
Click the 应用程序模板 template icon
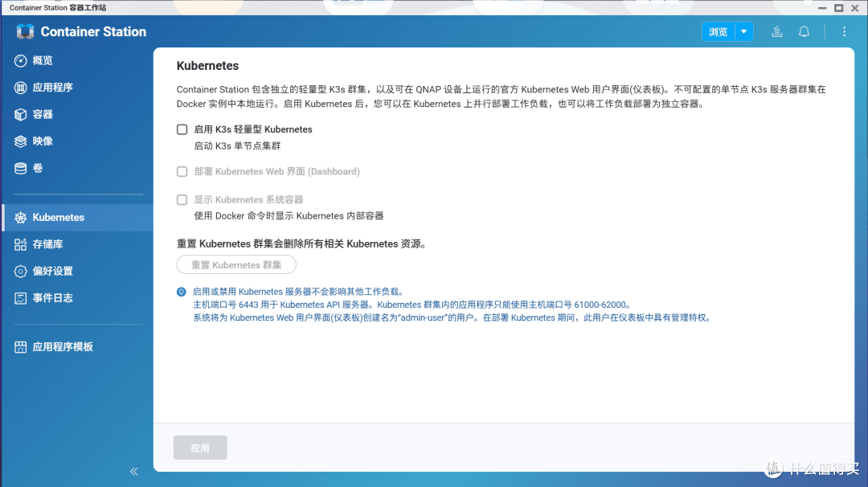click(20, 347)
